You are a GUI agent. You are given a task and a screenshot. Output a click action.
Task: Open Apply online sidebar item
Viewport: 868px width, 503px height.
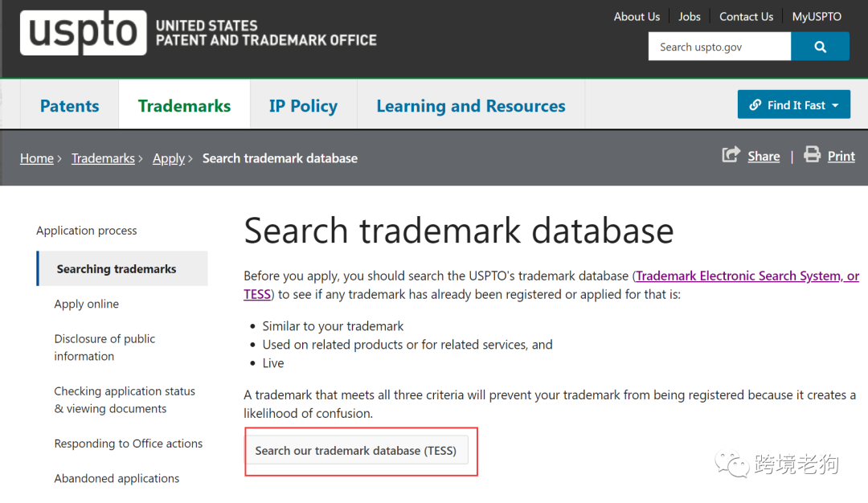86,304
